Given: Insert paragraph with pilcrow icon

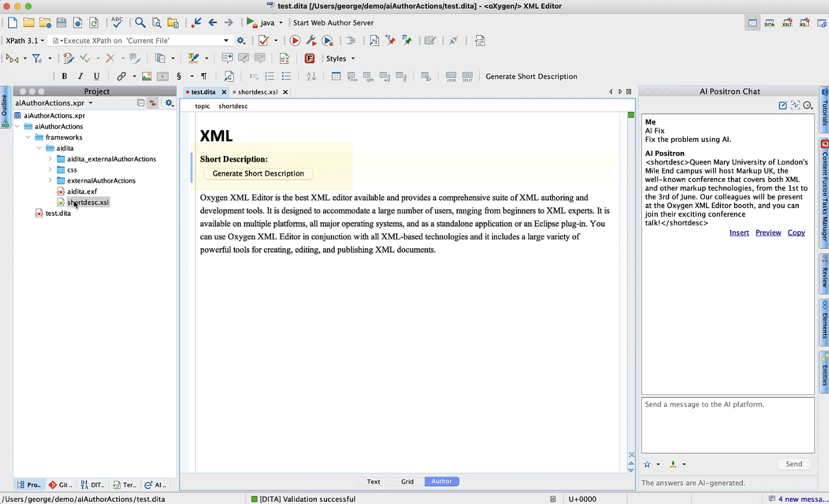Looking at the screenshot, I should tap(204, 76).
